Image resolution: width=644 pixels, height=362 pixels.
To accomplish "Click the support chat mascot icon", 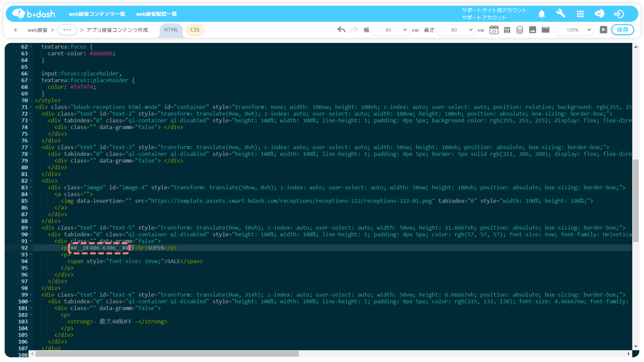I will 599,14.
